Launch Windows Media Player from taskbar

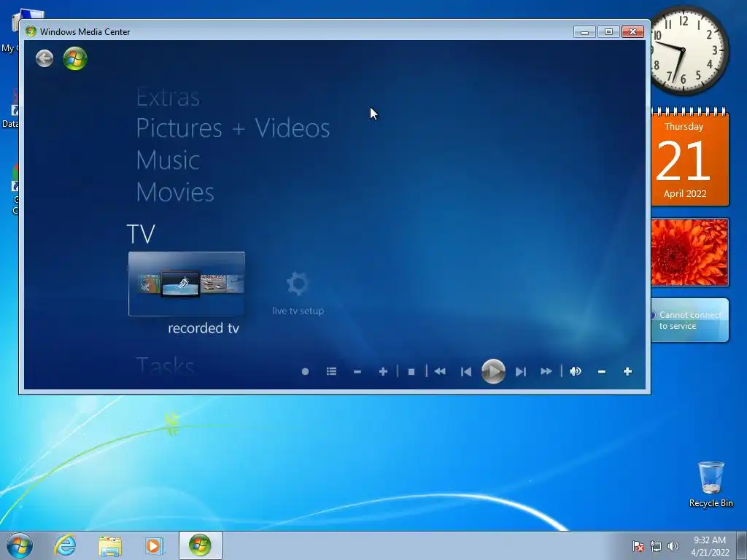click(155, 545)
